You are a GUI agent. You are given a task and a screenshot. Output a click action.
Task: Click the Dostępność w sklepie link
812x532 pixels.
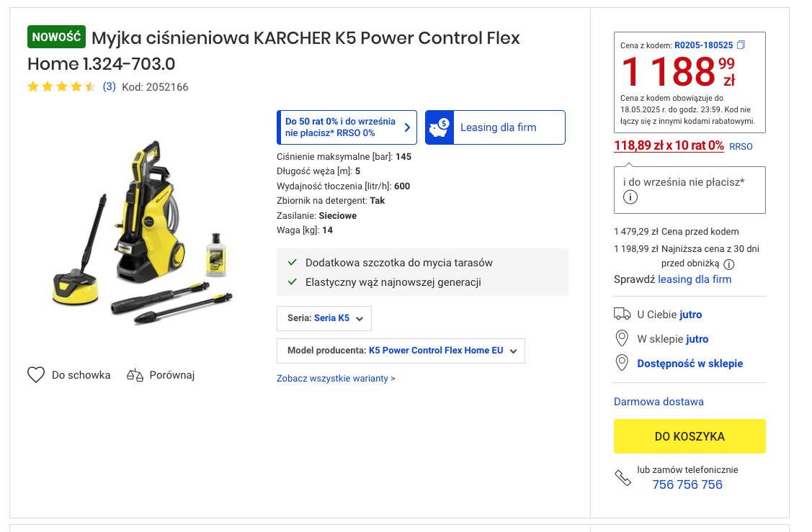[x=690, y=364]
